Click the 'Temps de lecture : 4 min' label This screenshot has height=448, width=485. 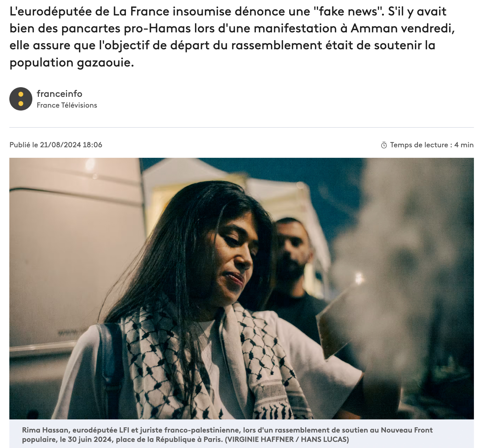pyautogui.click(x=432, y=145)
